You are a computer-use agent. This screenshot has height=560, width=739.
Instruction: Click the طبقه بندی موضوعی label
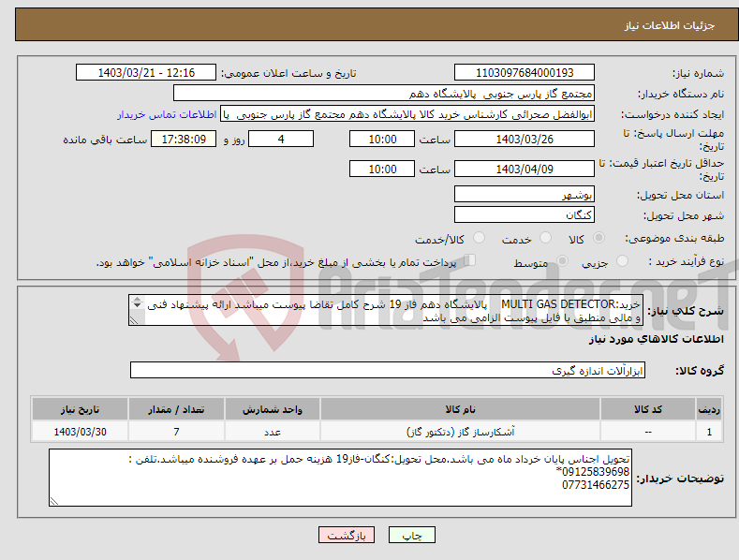tap(674, 238)
